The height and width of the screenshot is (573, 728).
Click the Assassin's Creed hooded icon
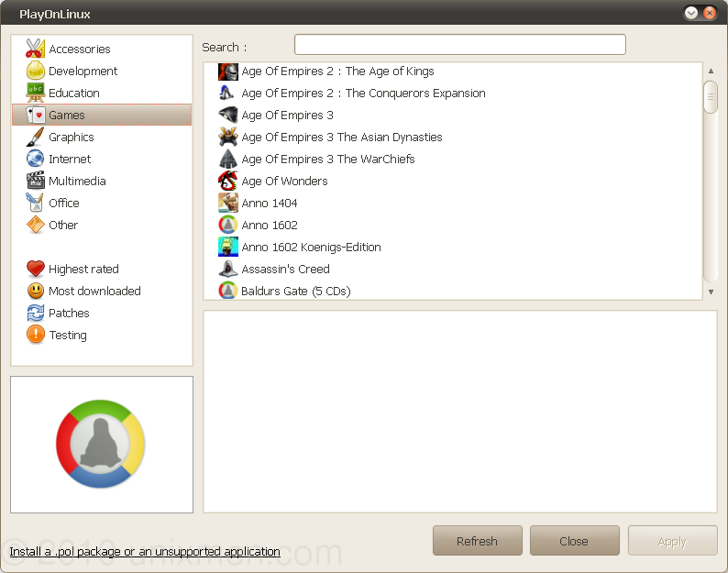point(228,269)
